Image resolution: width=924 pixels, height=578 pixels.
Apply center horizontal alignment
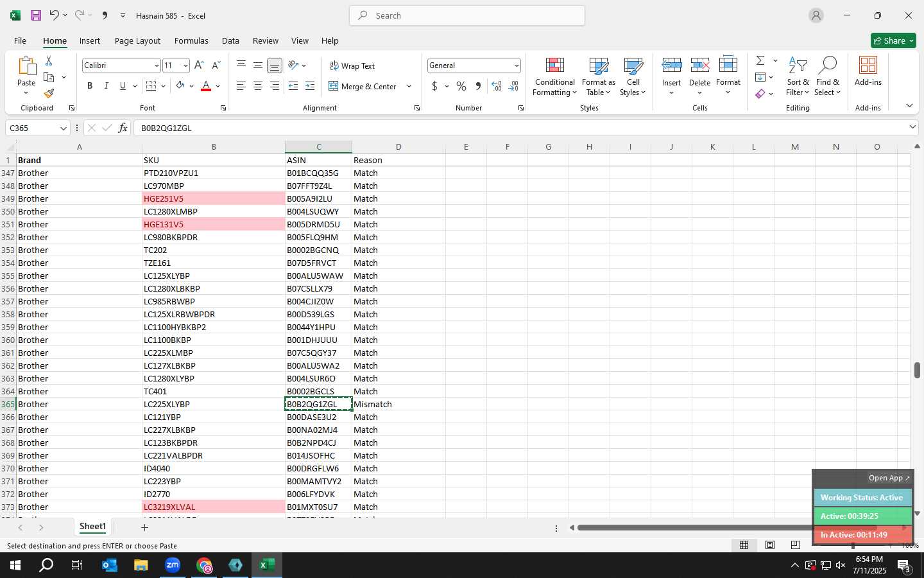point(257,86)
